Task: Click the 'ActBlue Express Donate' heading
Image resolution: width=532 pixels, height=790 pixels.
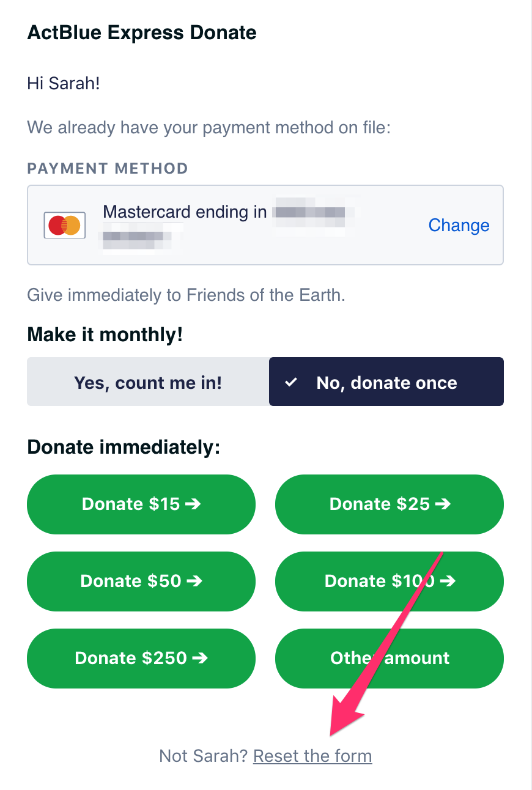Action: [x=142, y=32]
